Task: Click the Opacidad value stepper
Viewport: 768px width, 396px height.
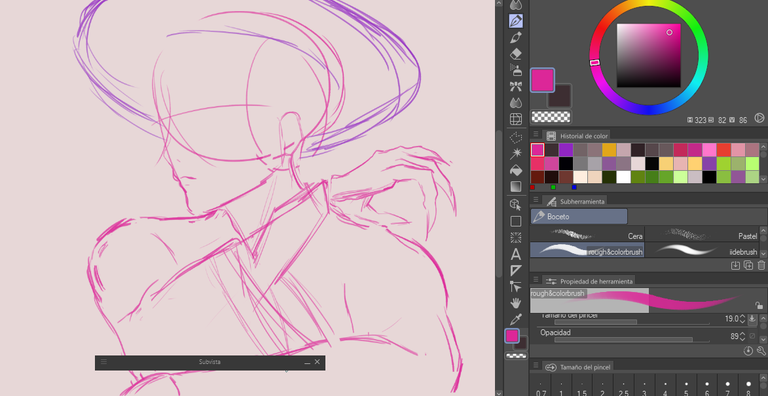Action: pyautogui.click(x=742, y=337)
